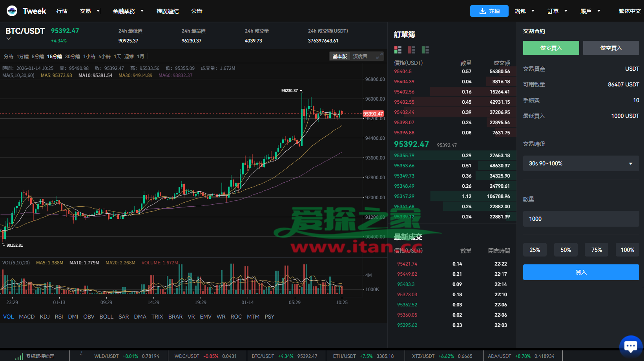Image resolution: width=644 pixels, height=361 pixels.
Task: Open the 30s 90~100% trading period dropdown
Action: pyautogui.click(x=581, y=163)
